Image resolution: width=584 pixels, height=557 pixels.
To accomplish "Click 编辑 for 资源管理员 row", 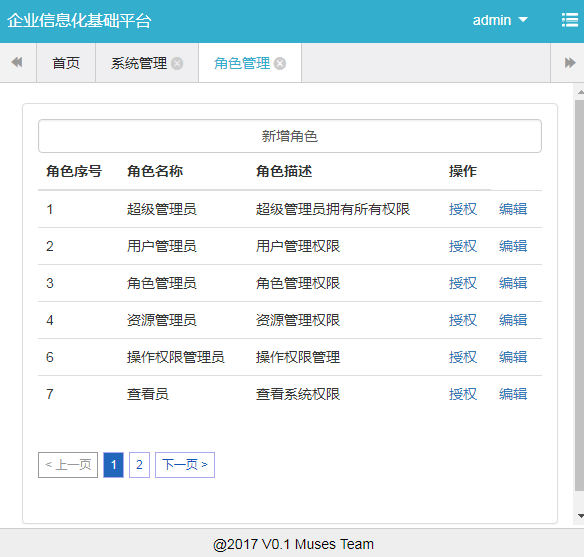I will coord(513,320).
